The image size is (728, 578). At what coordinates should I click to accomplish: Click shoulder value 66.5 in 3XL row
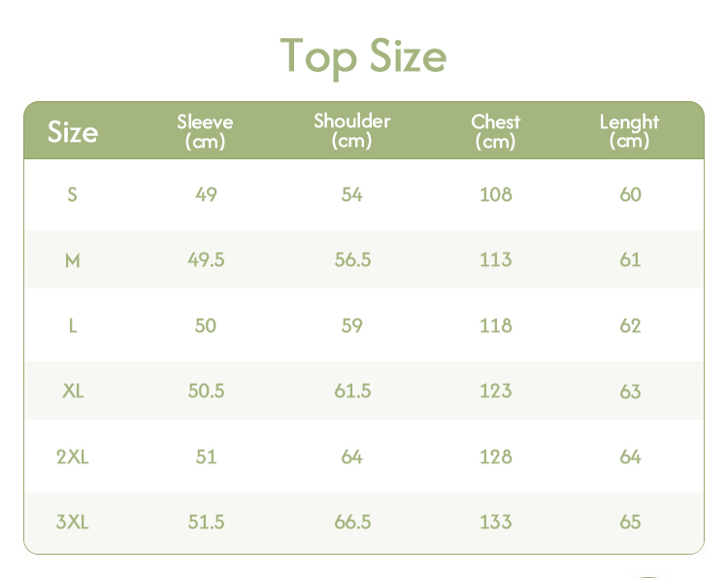352,522
